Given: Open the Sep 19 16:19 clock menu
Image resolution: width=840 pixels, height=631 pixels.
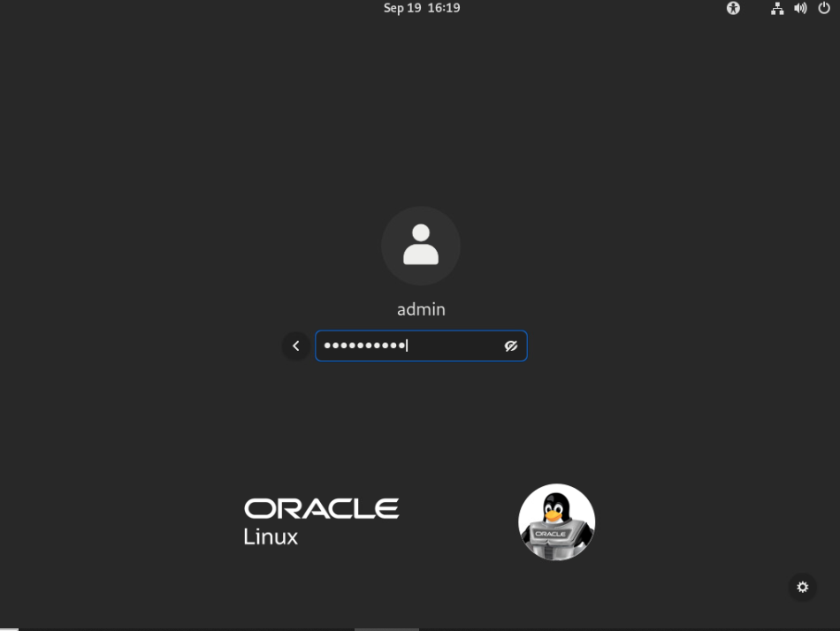Looking at the screenshot, I should tap(422, 8).
